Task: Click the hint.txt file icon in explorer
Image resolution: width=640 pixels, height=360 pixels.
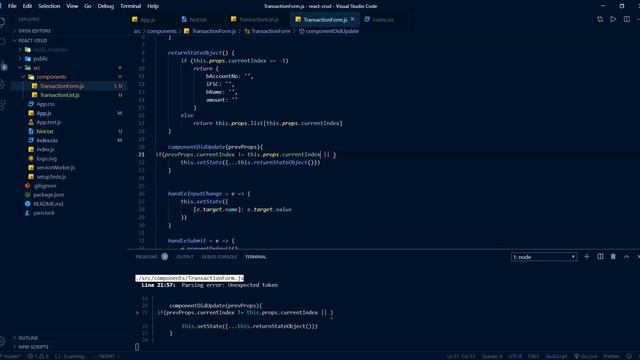Action: pyautogui.click(x=31, y=131)
